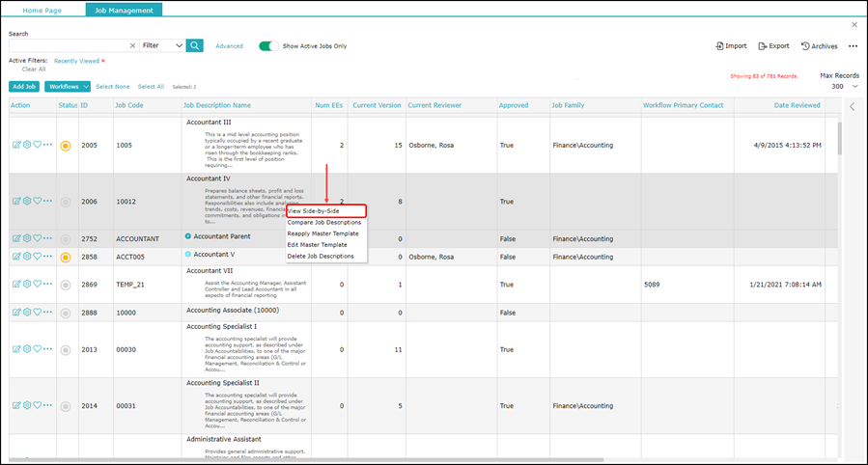Open the top-right more options ellipsis
Screen dimensions: 868x465
tap(853, 45)
